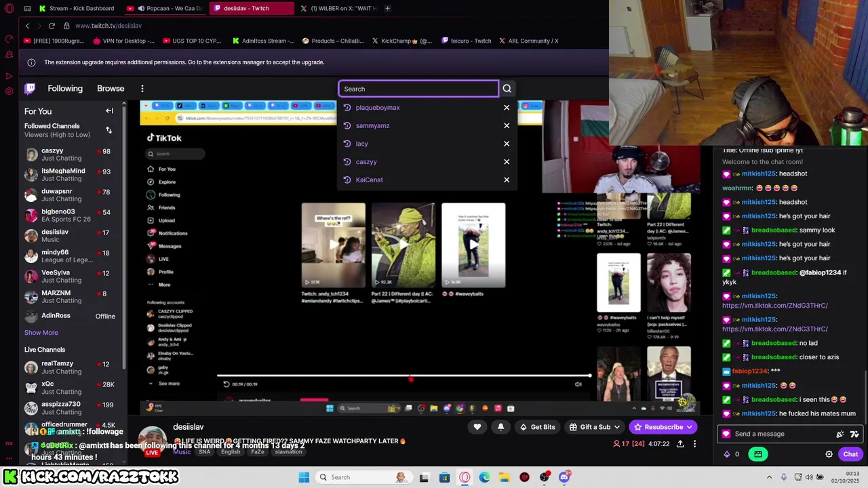Toggle the notification bell for desiislav
The height and width of the screenshot is (488, 868).
[500, 427]
